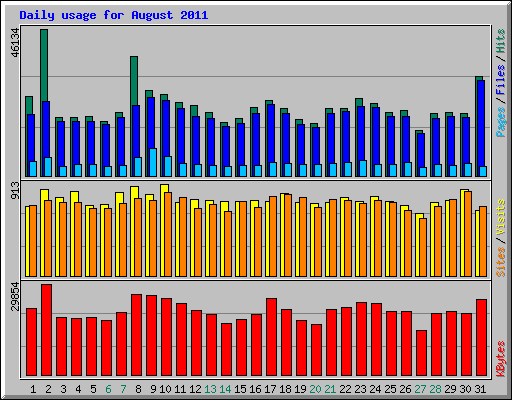Click the red KBytes bar for day 14
Image resolution: width=512 pixels, height=400 pixels.
click(x=227, y=350)
